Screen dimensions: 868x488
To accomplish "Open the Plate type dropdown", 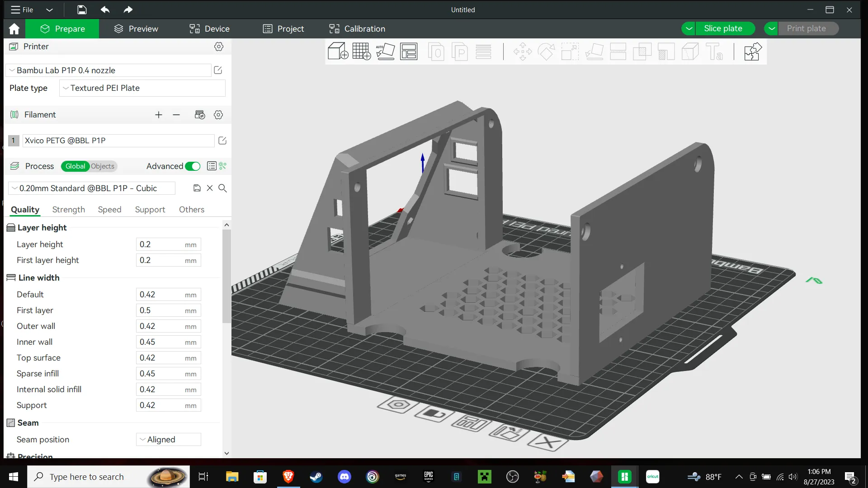I will (142, 88).
